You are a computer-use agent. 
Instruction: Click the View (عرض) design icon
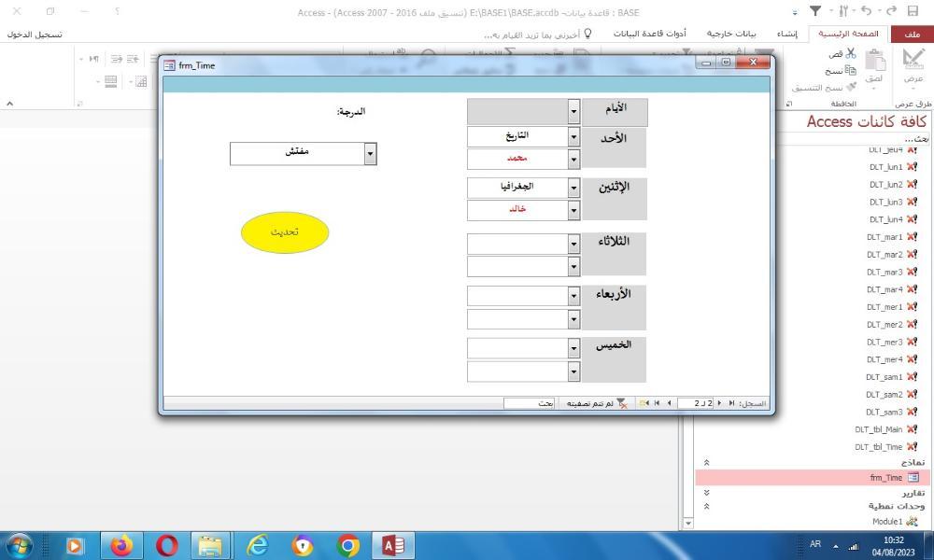913,60
